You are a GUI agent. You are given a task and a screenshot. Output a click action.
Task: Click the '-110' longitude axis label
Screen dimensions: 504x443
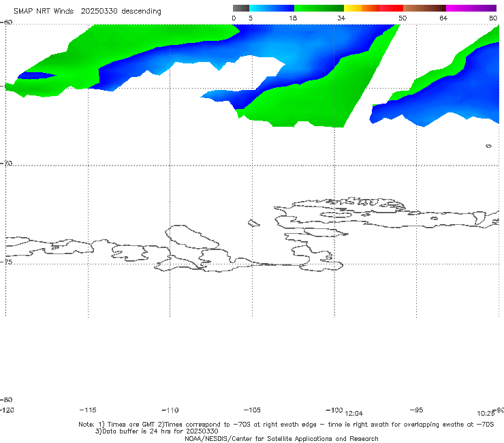click(170, 410)
